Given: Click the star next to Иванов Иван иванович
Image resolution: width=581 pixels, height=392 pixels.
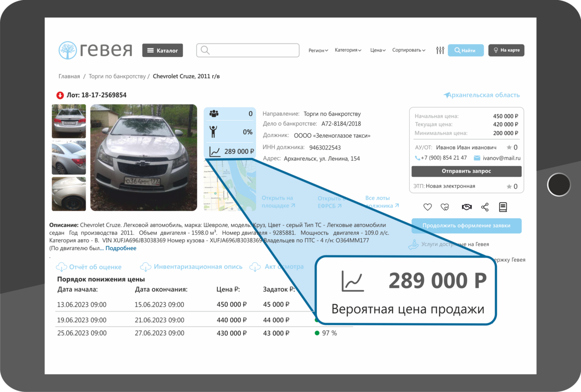Looking at the screenshot, I should [509, 147].
